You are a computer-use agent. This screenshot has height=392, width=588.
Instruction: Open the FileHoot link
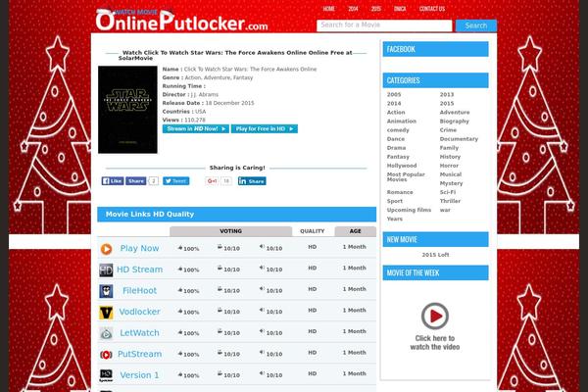pyautogui.click(x=139, y=291)
